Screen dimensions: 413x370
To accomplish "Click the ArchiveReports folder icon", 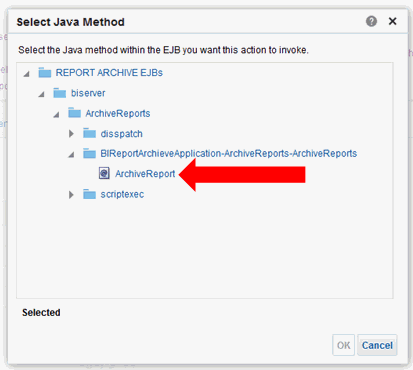I will pos(74,113).
